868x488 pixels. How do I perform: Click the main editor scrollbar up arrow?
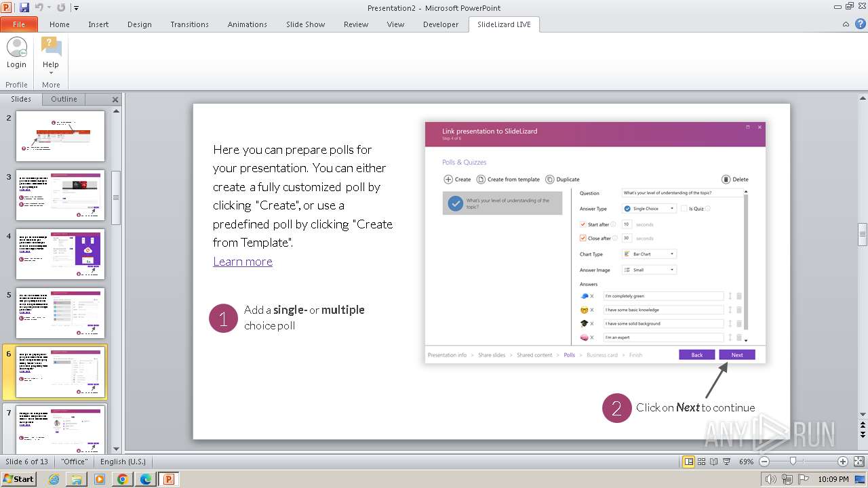[x=863, y=99]
